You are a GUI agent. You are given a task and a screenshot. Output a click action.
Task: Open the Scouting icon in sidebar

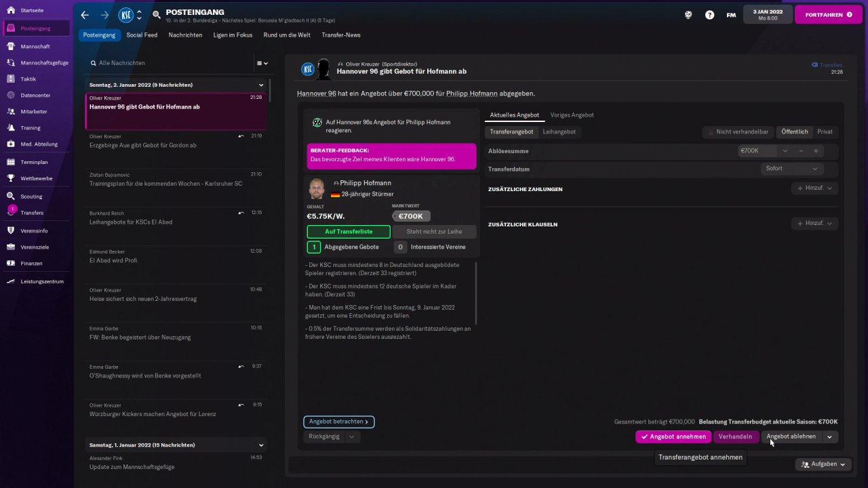pyautogui.click(x=11, y=196)
